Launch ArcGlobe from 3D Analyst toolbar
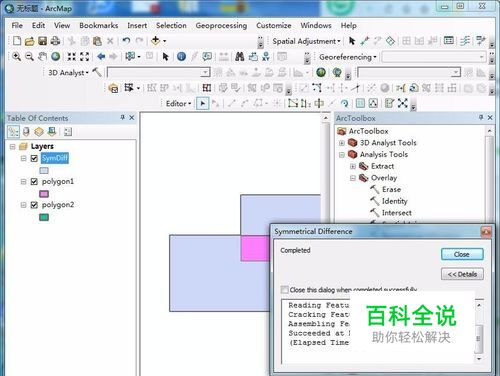This screenshot has height=376, width=500. click(337, 72)
